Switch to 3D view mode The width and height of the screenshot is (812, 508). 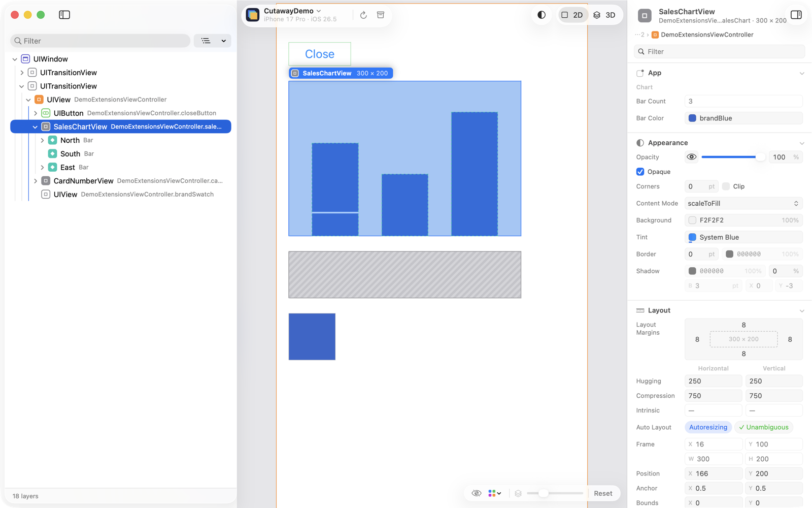point(604,15)
